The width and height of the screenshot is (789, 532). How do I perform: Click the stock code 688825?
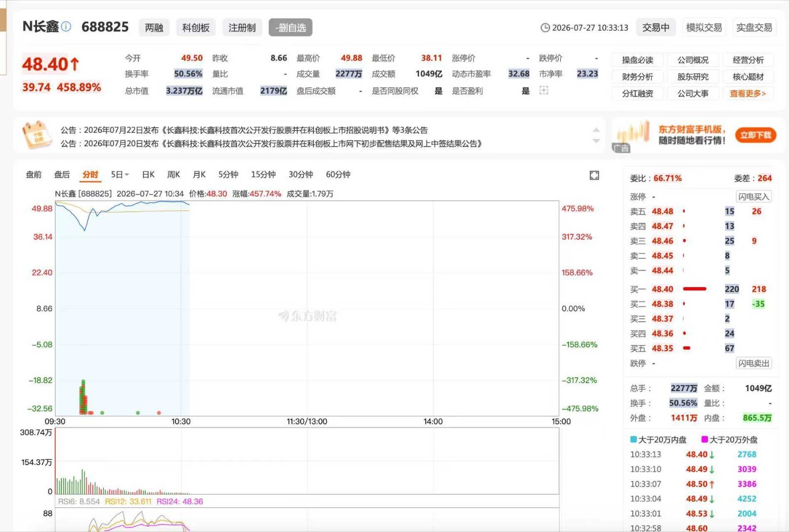(105, 27)
